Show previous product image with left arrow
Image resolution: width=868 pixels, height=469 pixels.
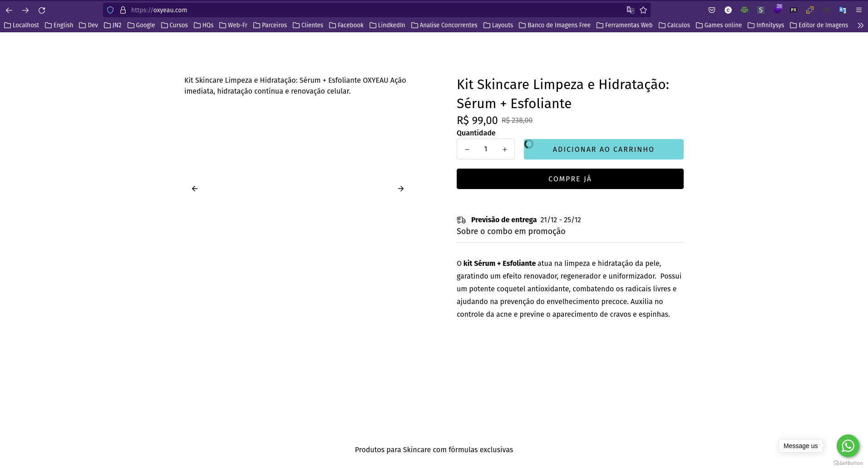click(195, 189)
